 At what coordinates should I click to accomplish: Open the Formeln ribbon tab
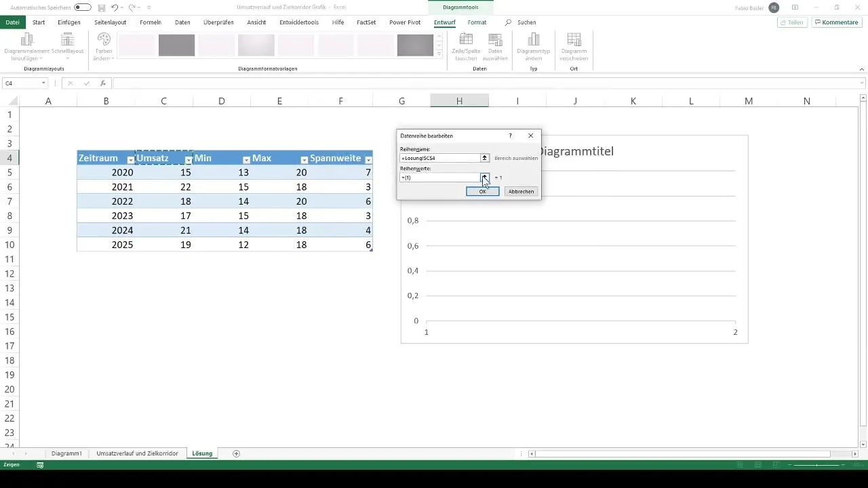pos(151,22)
